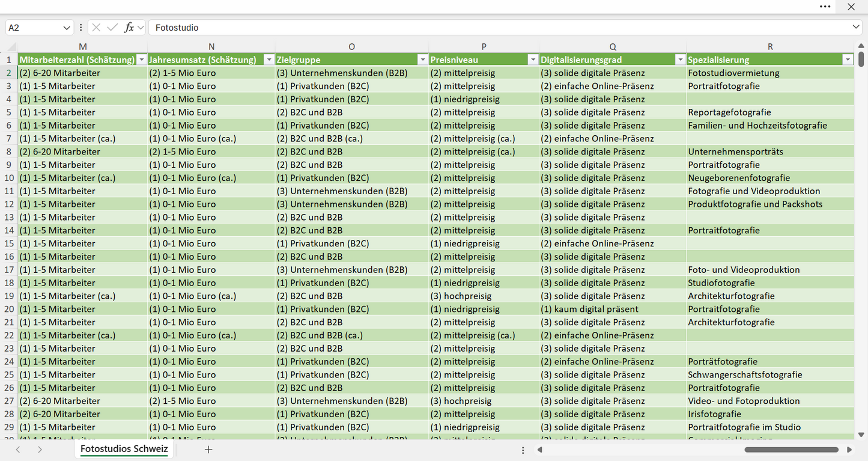Select column Q header
This screenshot has height=461, width=868.
tap(613, 46)
